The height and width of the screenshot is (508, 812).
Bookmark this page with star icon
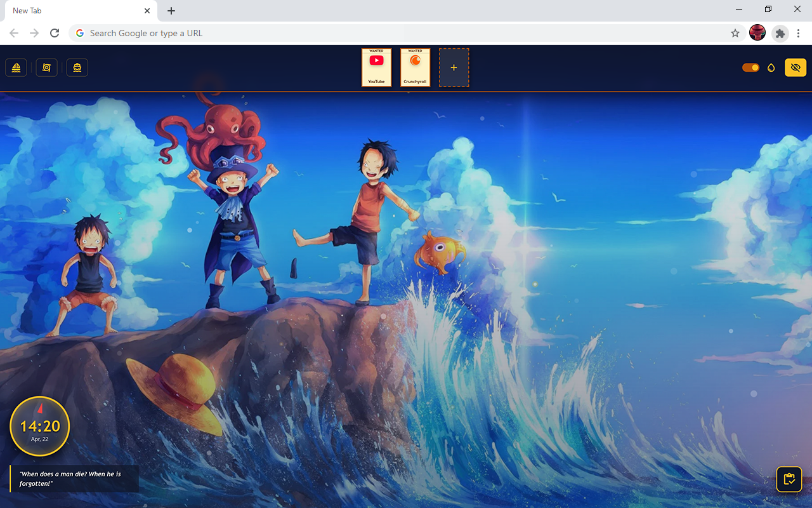coord(735,33)
